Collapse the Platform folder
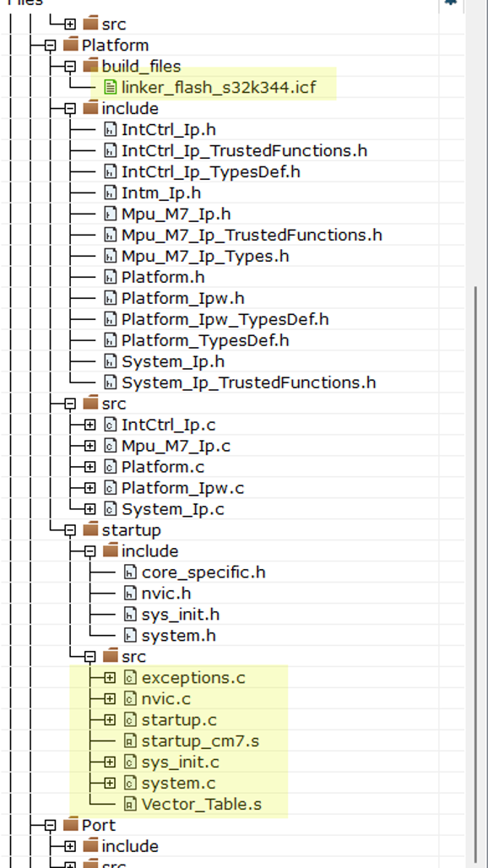 pyautogui.click(x=50, y=46)
